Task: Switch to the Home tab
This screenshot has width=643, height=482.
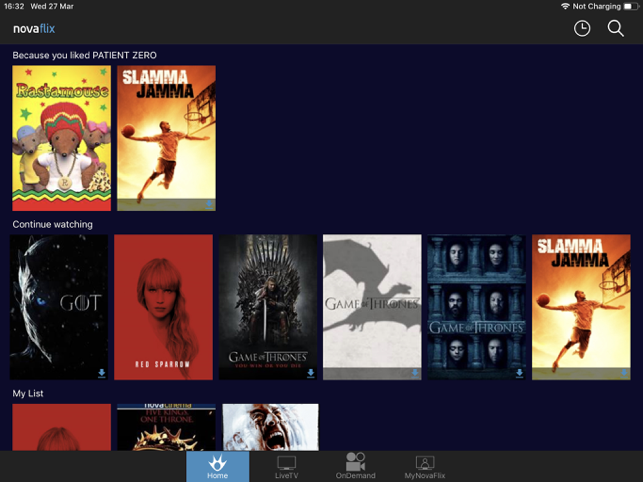Action: tap(218, 466)
